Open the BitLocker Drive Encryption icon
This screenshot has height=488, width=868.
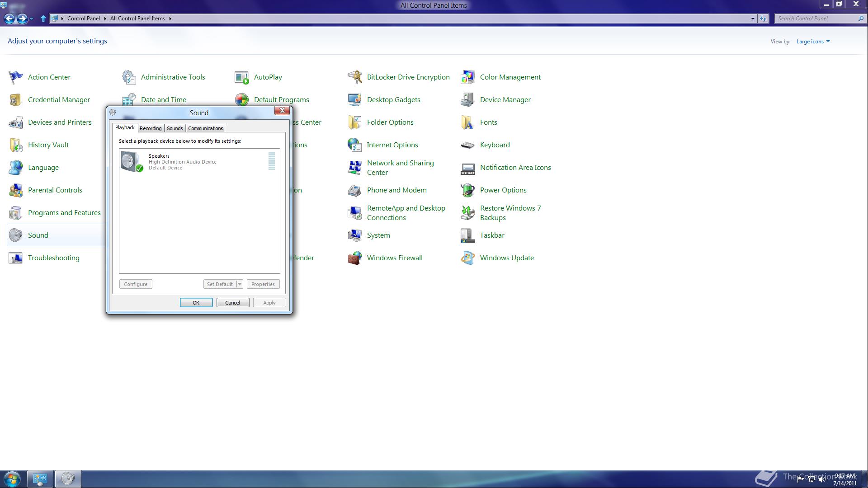pos(355,77)
